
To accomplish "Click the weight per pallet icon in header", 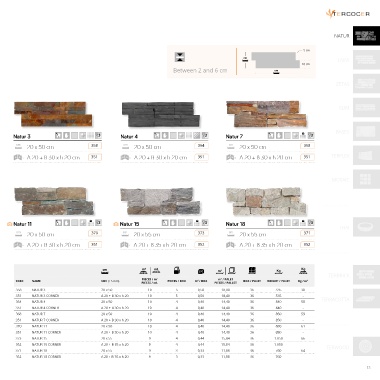I will pyautogui.click(x=279, y=271).
